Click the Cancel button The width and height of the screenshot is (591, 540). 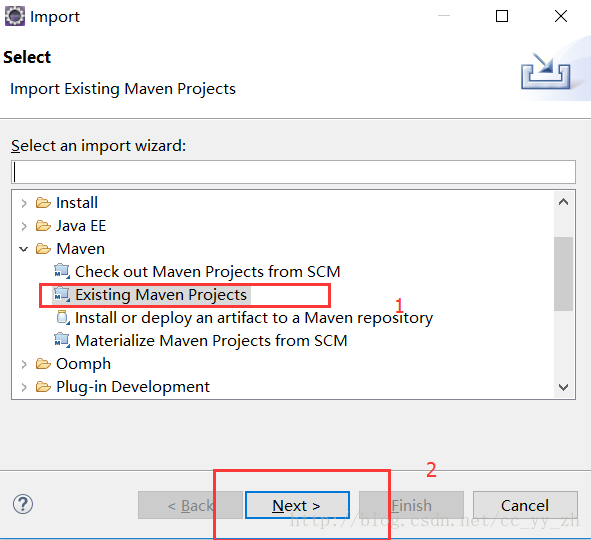(x=525, y=505)
